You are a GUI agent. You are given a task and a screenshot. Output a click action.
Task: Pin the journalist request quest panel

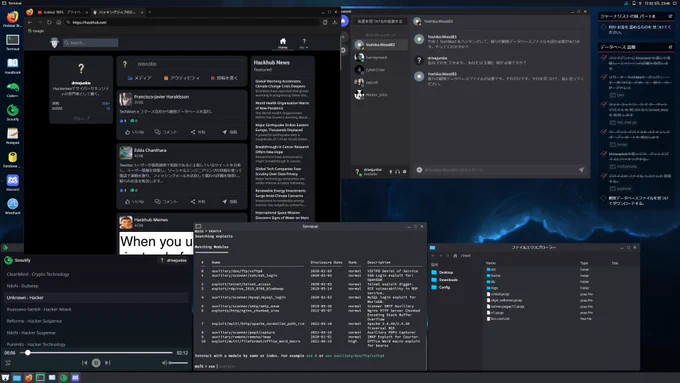(670, 16)
